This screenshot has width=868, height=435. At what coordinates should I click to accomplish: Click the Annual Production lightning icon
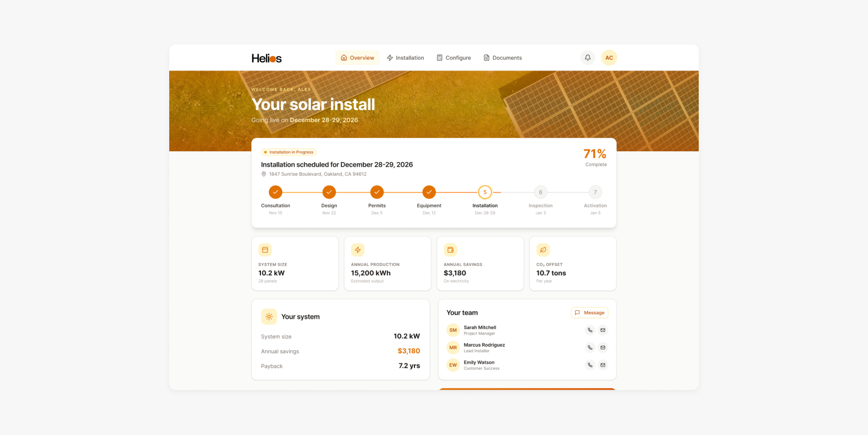pyautogui.click(x=358, y=250)
